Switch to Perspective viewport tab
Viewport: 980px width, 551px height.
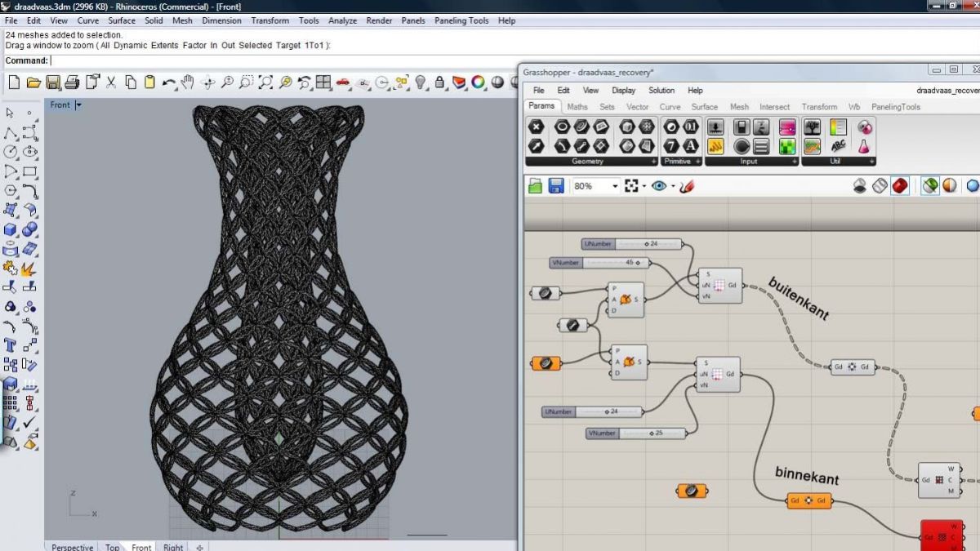tap(72, 547)
